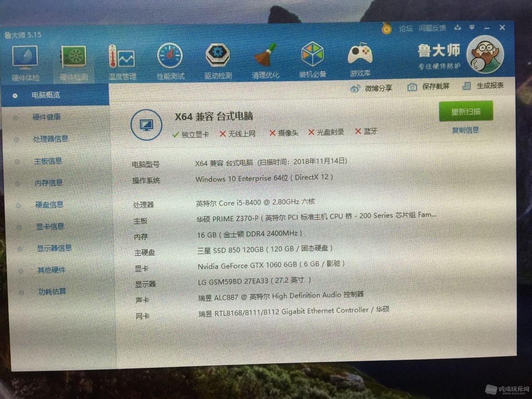The width and height of the screenshot is (532, 399).
Task: Click the Windows 10 Enterprise 64位 value
Action: tap(264, 178)
